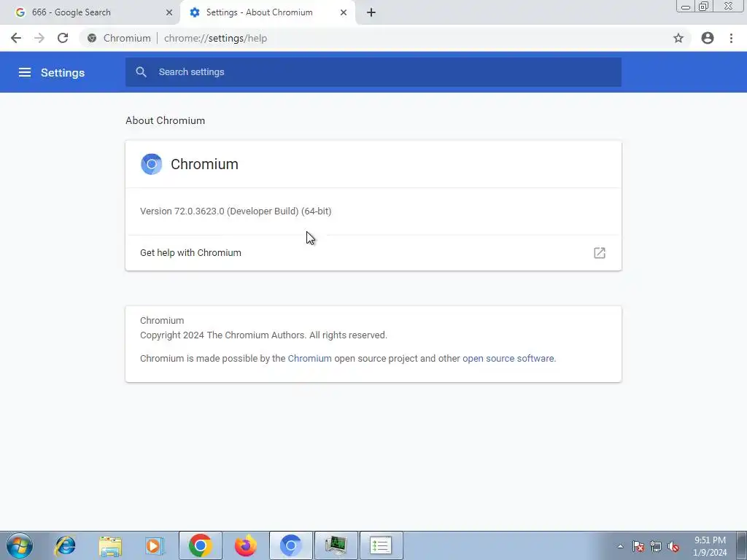Image resolution: width=747 pixels, height=560 pixels.
Task: Click the external link icon for Chromium help
Action: tap(600, 253)
